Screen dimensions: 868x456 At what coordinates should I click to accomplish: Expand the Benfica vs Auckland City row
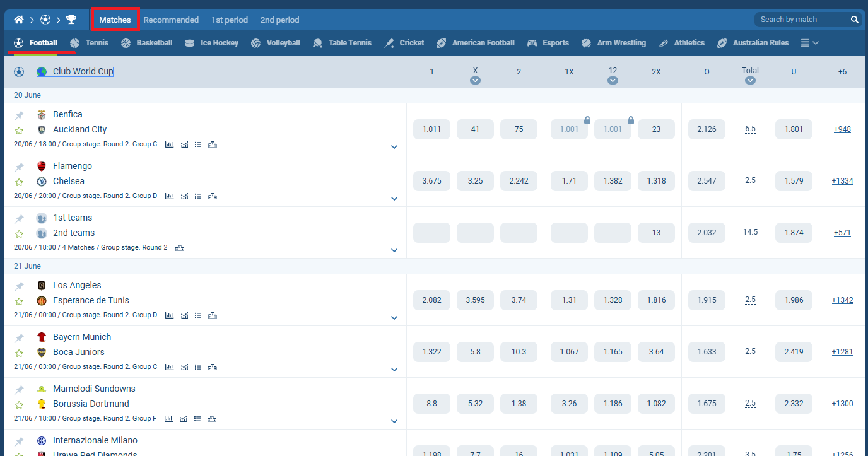(394, 147)
